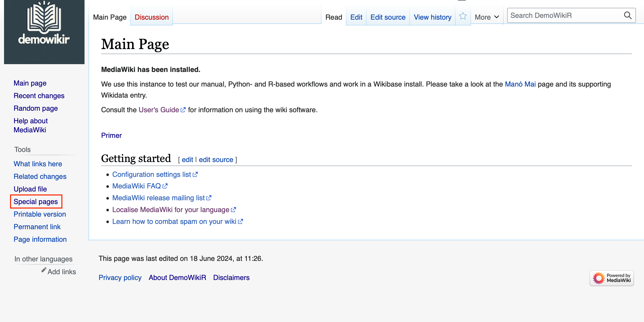Image resolution: width=644 pixels, height=322 pixels.
Task: Open the Privacy policy footer link
Action: (120, 278)
